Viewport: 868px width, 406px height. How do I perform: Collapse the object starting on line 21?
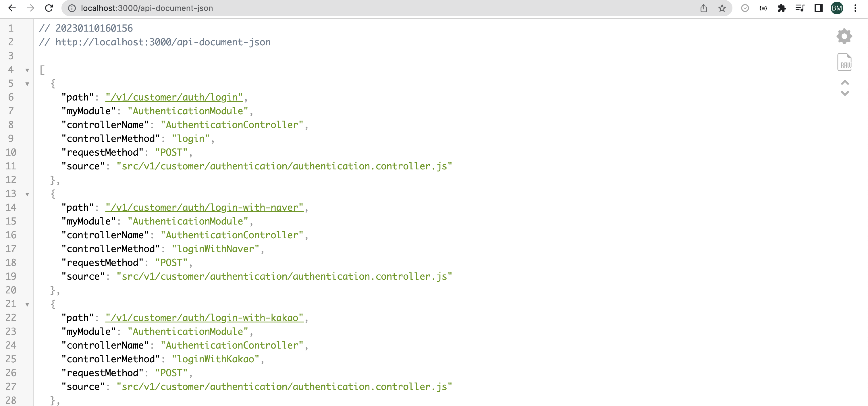(27, 304)
